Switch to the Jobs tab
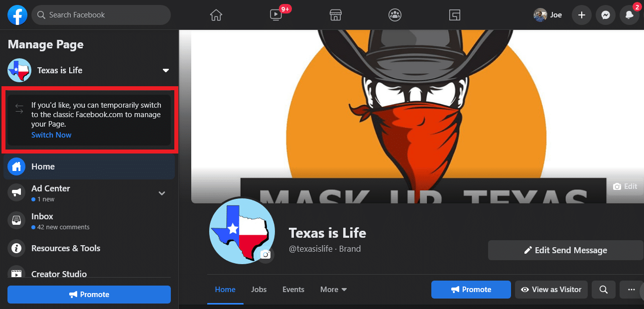Image resolution: width=644 pixels, height=309 pixels. pyautogui.click(x=259, y=290)
